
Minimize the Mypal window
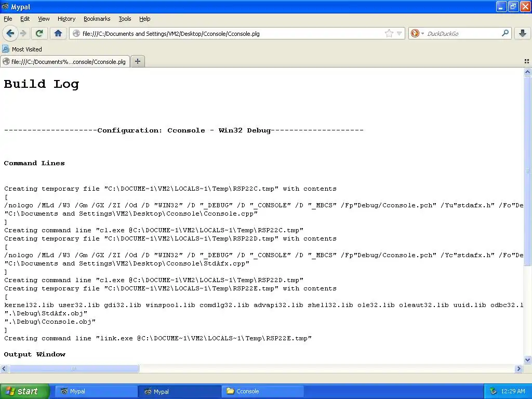[x=501, y=6]
